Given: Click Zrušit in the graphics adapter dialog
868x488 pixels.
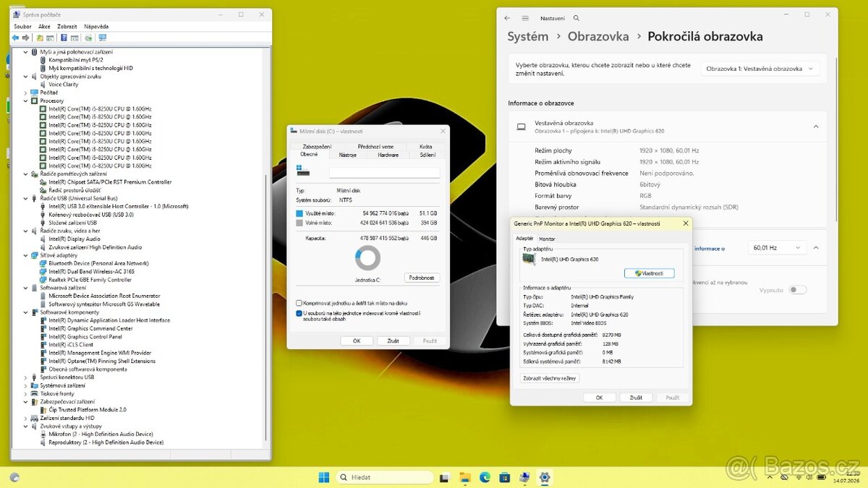Looking at the screenshot, I should click(636, 398).
